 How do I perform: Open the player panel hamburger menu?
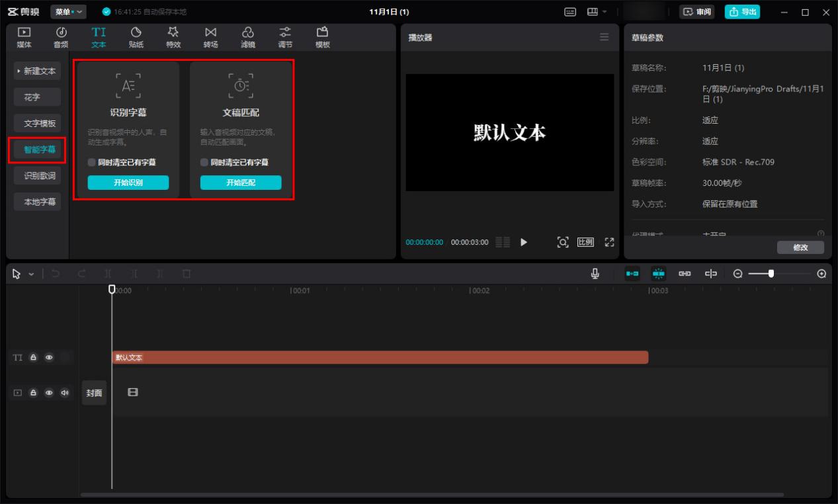point(603,37)
